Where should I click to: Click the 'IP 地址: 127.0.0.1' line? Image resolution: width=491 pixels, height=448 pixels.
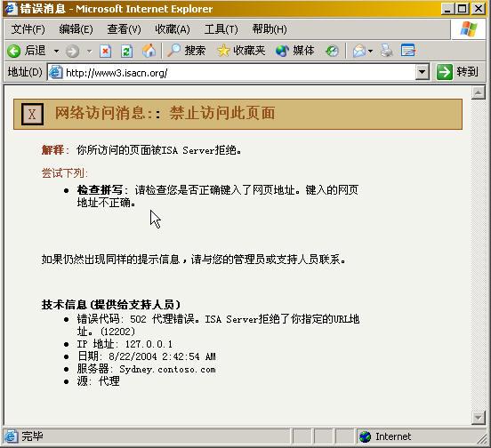(x=125, y=344)
